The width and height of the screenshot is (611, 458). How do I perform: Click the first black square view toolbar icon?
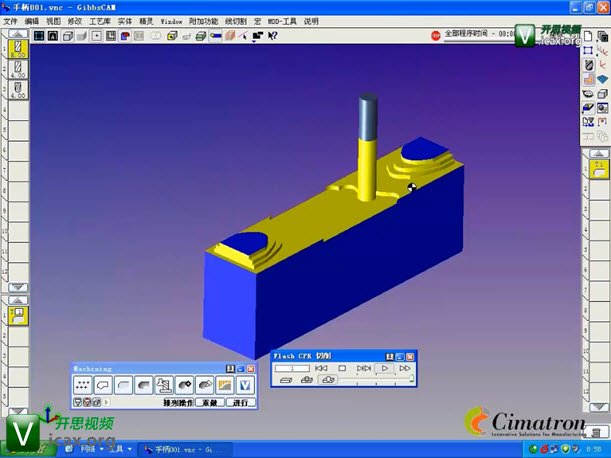39,36
